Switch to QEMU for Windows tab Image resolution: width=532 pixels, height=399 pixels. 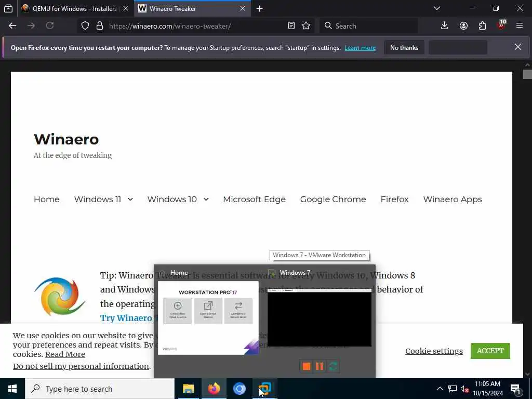click(75, 9)
